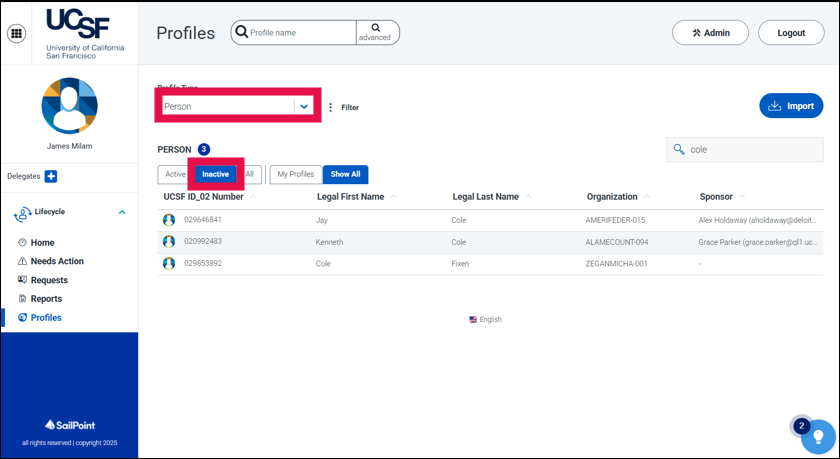Viewport: 840px width, 459px height.
Task: Click person icon for ID 029646841
Action: click(169, 220)
